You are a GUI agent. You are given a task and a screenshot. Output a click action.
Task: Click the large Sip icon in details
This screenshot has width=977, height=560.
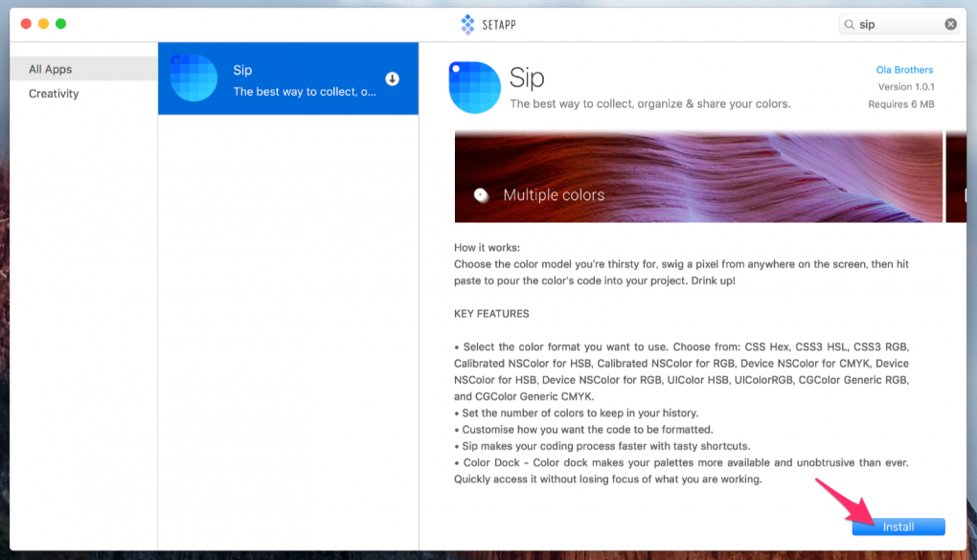pyautogui.click(x=474, y=87)
